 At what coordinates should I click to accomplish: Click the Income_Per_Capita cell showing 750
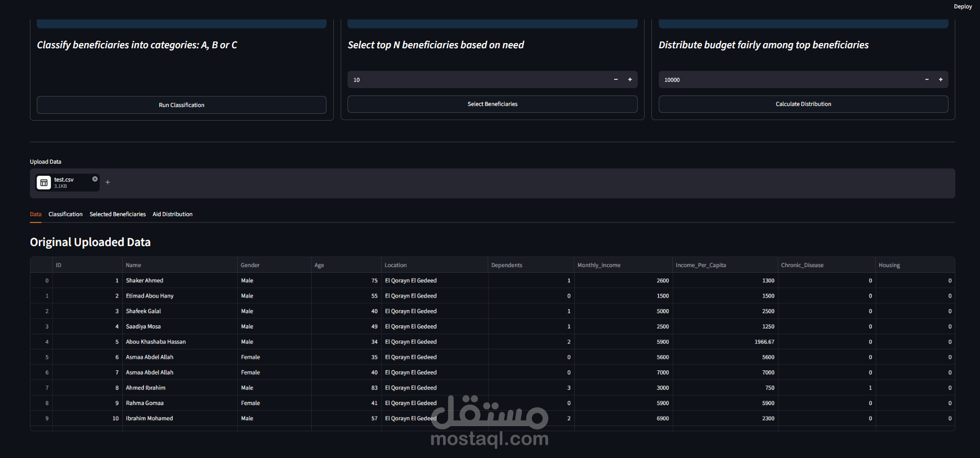tap(725, 387)
